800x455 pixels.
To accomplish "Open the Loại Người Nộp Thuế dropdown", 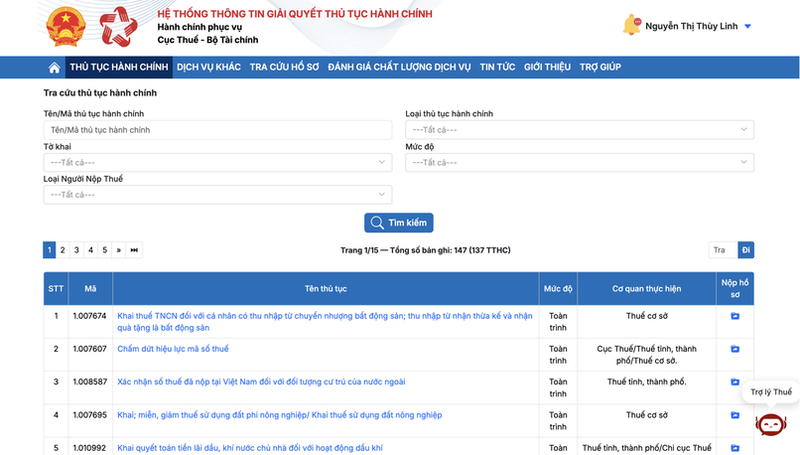I will tap(218, 194).
